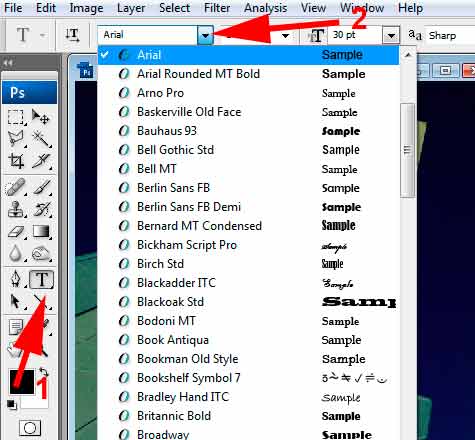Viewport: 475px width, 440px height.
Task: Open the font size dropdown
Action: tap(391, 35)
